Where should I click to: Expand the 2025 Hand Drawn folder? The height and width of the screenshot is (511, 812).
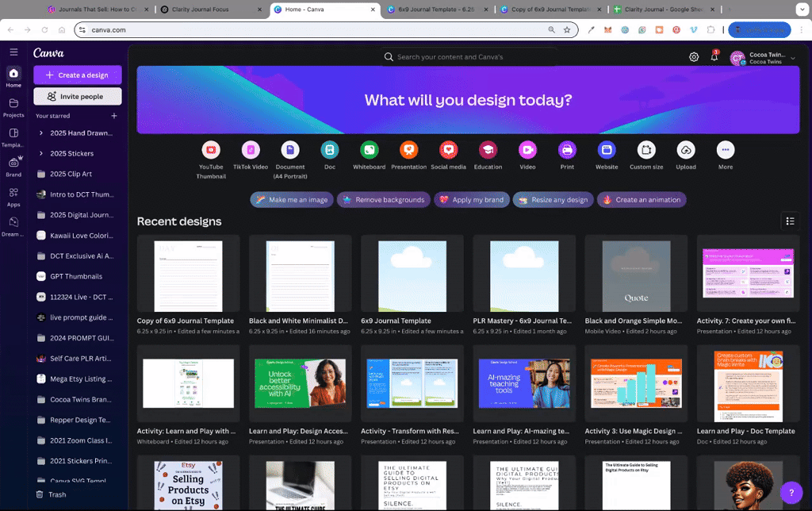pos(41,133)
